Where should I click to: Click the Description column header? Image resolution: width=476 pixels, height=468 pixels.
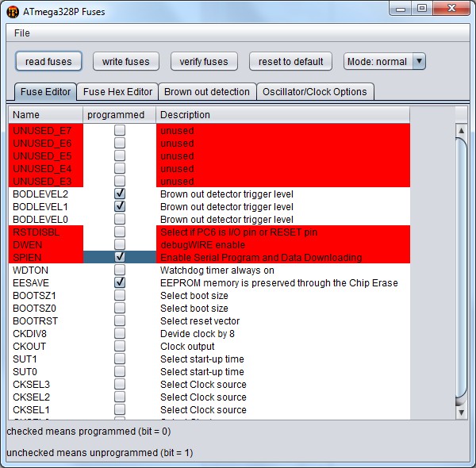283,115
